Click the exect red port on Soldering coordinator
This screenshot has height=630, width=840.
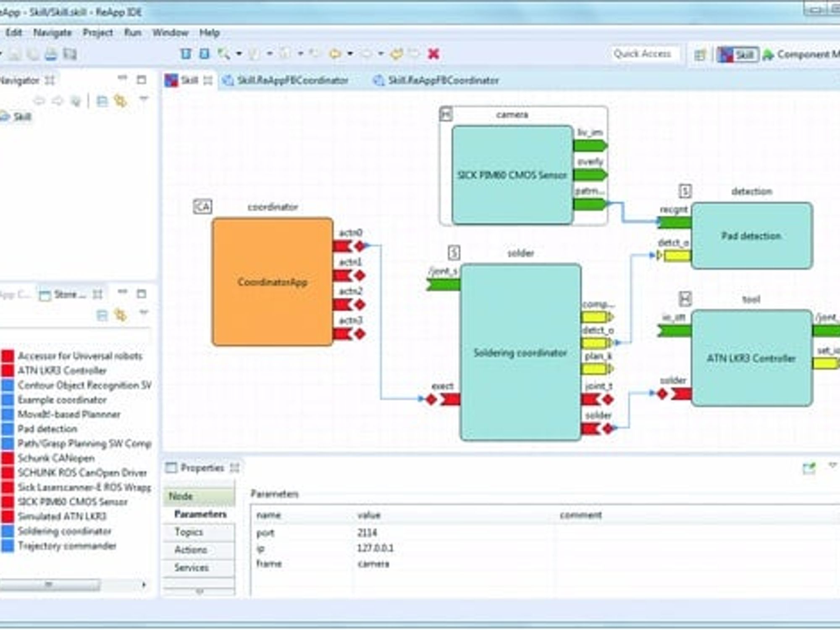[x=443, y=399]
